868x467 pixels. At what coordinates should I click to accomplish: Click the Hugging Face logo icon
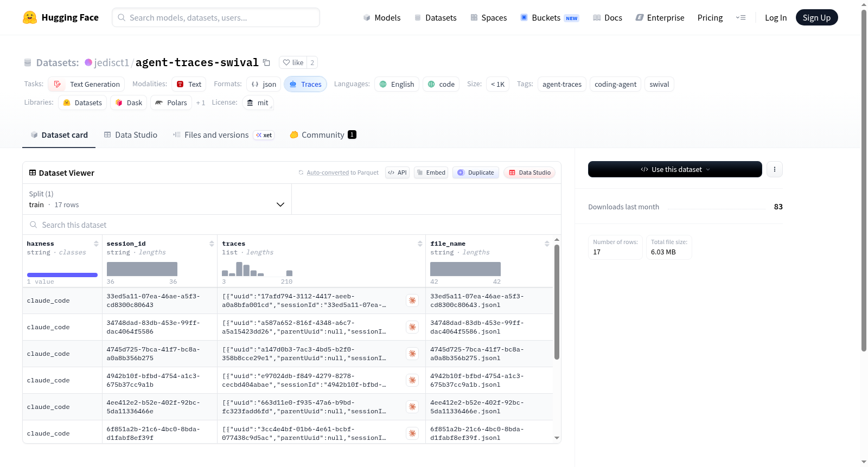click(x=30, y=17)
